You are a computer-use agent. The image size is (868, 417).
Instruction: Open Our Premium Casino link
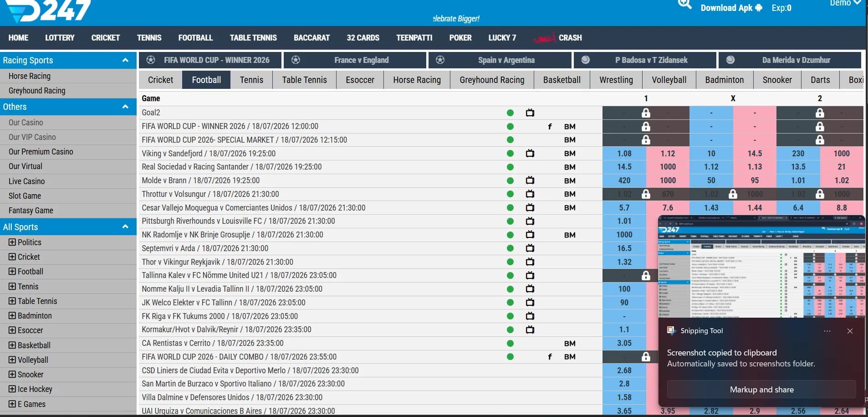point(41,152)
